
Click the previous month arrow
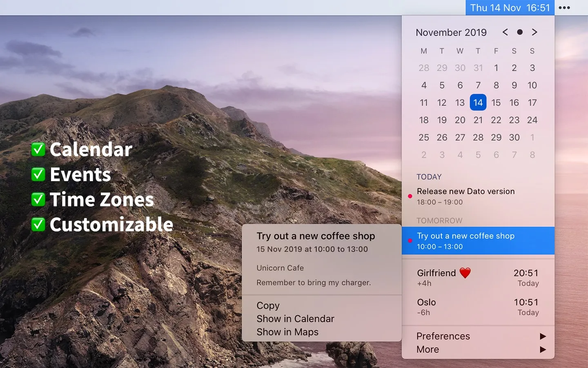(505, 32)
